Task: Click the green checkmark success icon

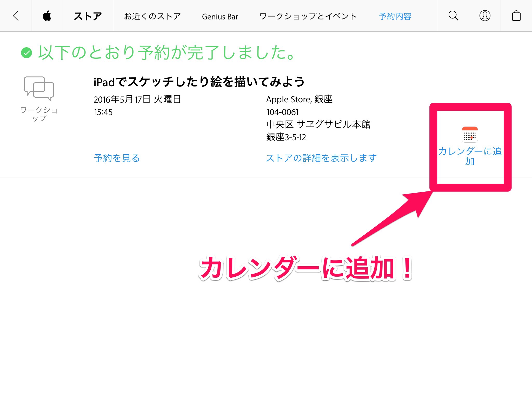Action: tap(26, 53)
